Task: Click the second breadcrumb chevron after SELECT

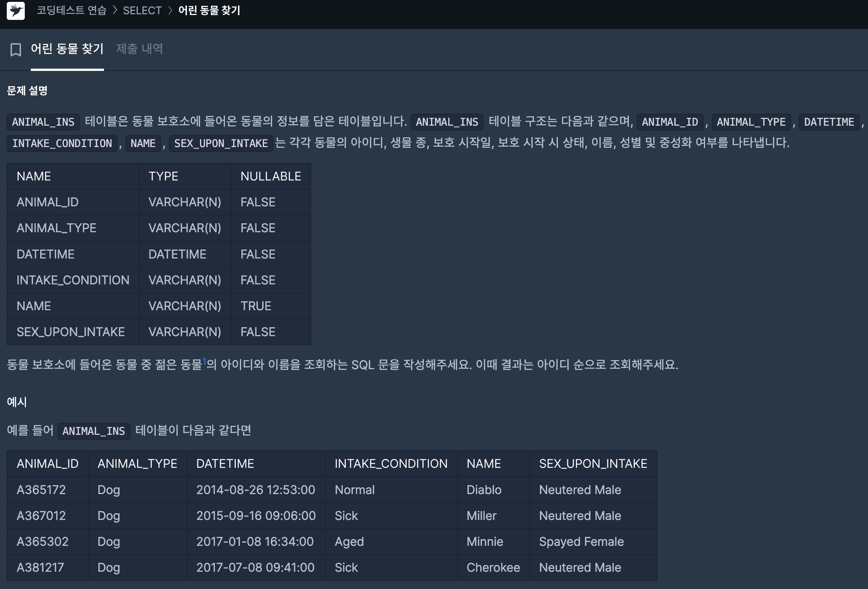Action: 170,11
